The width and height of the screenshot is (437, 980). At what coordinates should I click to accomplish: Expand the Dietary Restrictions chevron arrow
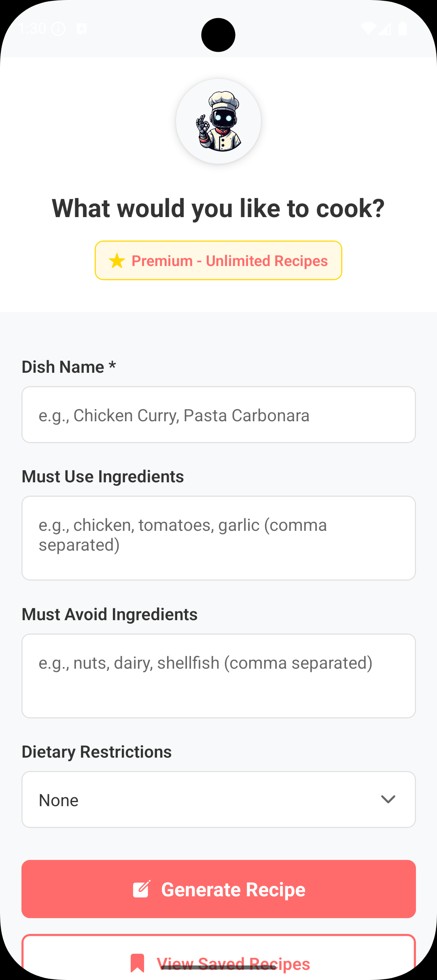point(388,799)
